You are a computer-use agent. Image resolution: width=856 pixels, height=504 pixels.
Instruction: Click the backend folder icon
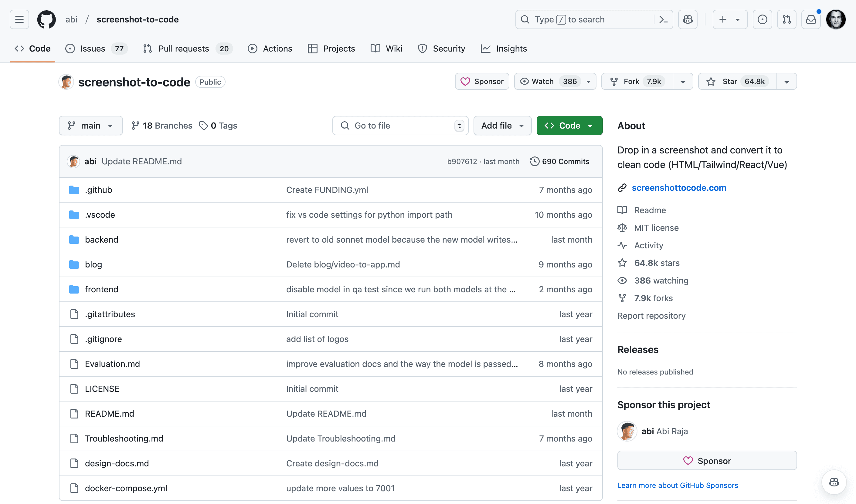74,240
